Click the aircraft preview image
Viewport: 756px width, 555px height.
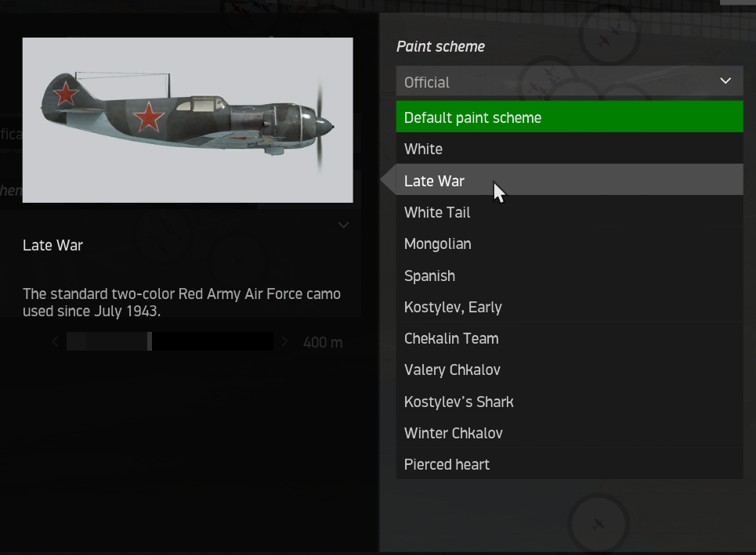187,120
